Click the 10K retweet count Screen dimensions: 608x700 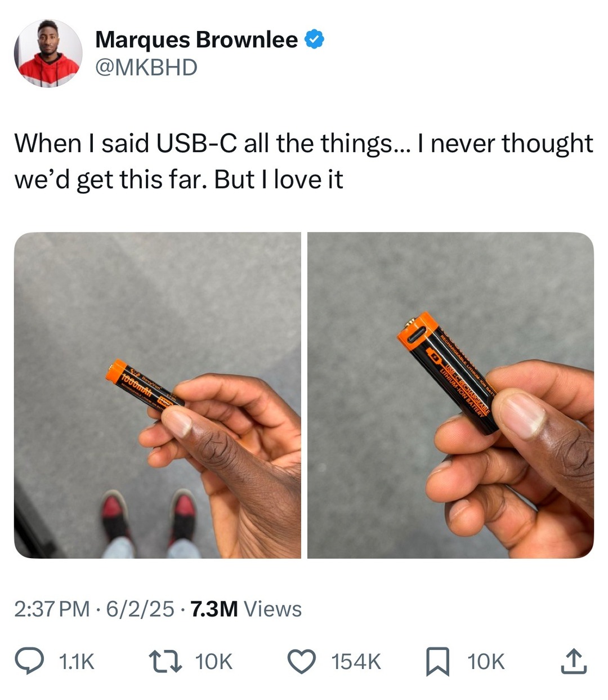coord(213,662)
